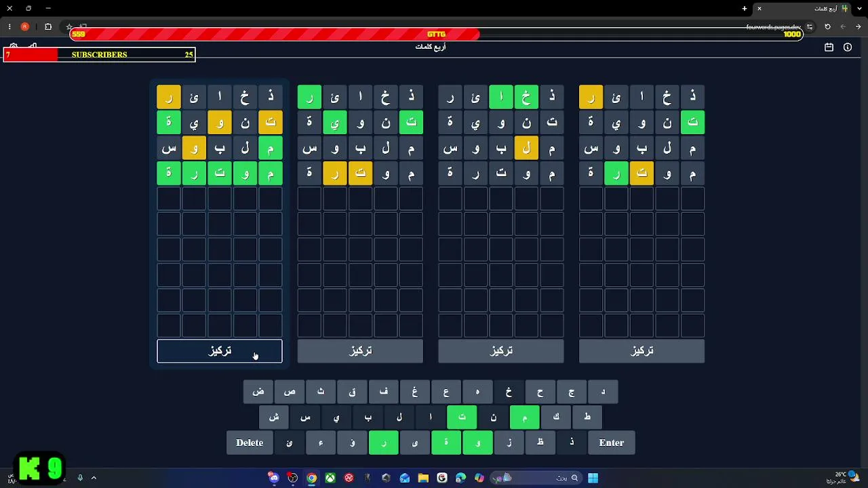Tap the ع key on on-screen keyboard

pos(446,392)
